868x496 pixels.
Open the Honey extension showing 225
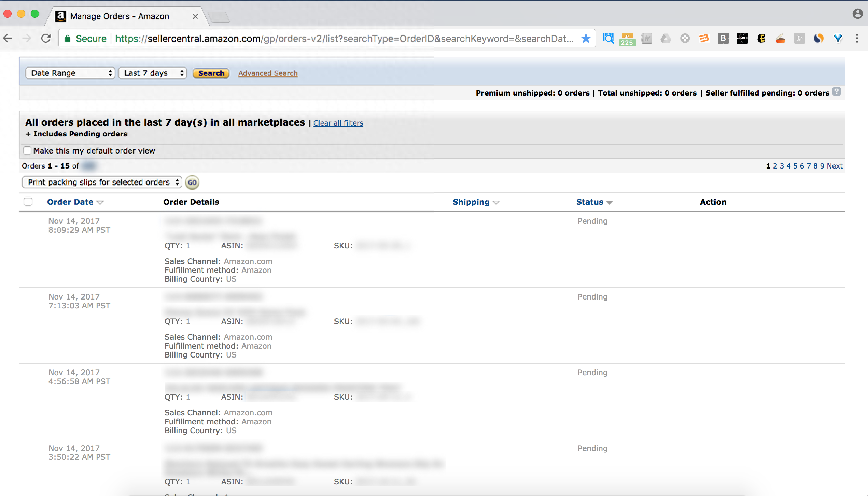click(627, 39)
